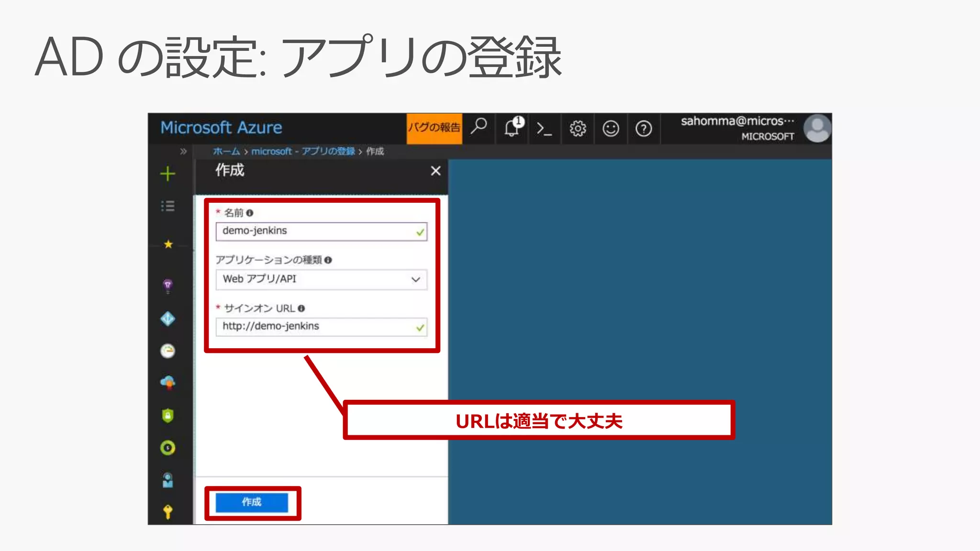Screen dimensions: 980x551
Task: Click the バグの報告 bug report button
Action: (x=434, y=128)
